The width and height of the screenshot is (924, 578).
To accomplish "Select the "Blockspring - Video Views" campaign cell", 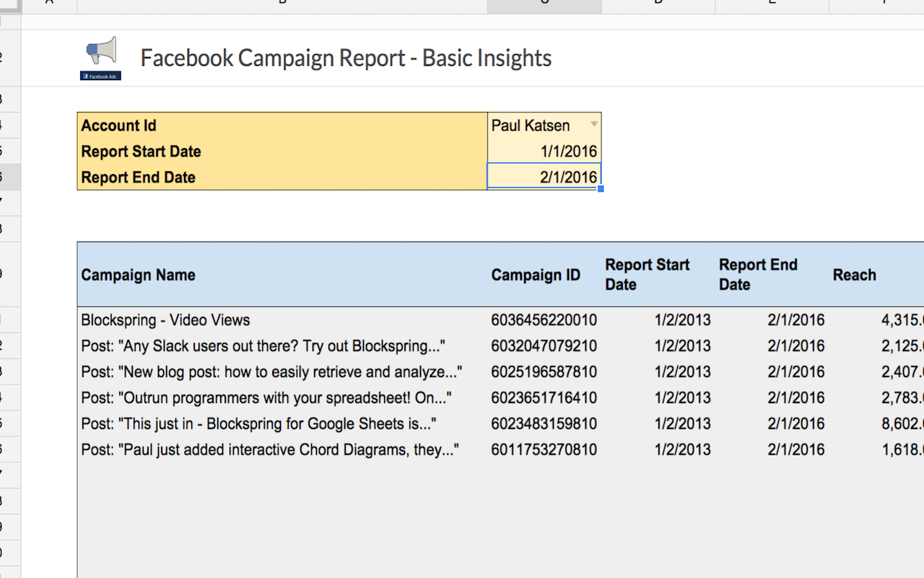I will point(165,320).
